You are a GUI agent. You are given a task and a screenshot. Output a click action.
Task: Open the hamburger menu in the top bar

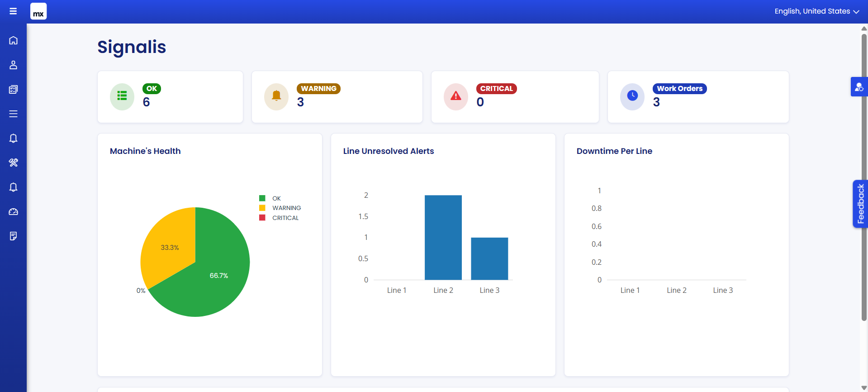tap(13, 11)
